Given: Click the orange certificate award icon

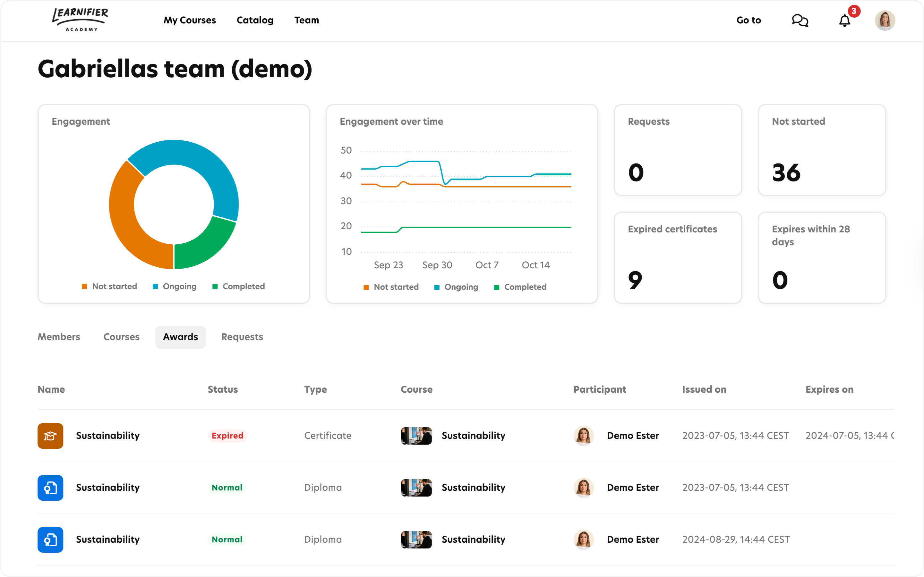Looking at the screenshot, I should [x=50, y=435].
